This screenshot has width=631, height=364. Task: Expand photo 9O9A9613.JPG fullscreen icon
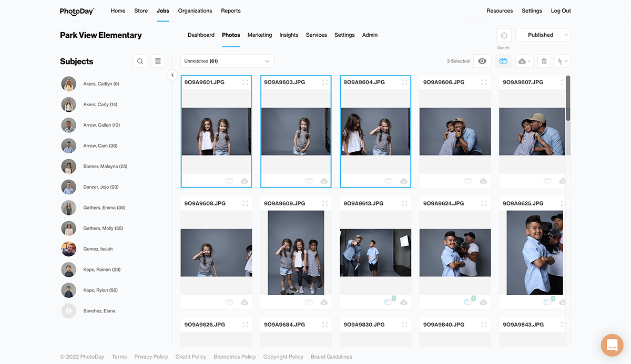pos(404,203)
